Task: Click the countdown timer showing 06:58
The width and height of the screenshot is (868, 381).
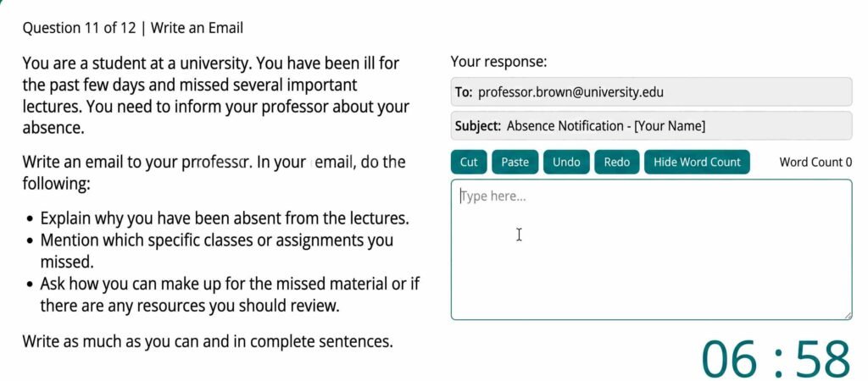Action: (x=776, y=358)
